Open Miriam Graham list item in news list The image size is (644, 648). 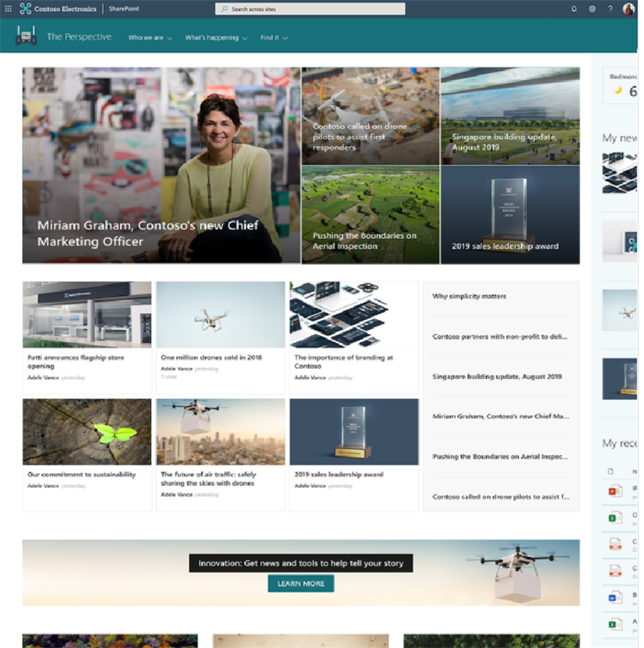pos(501,416)
